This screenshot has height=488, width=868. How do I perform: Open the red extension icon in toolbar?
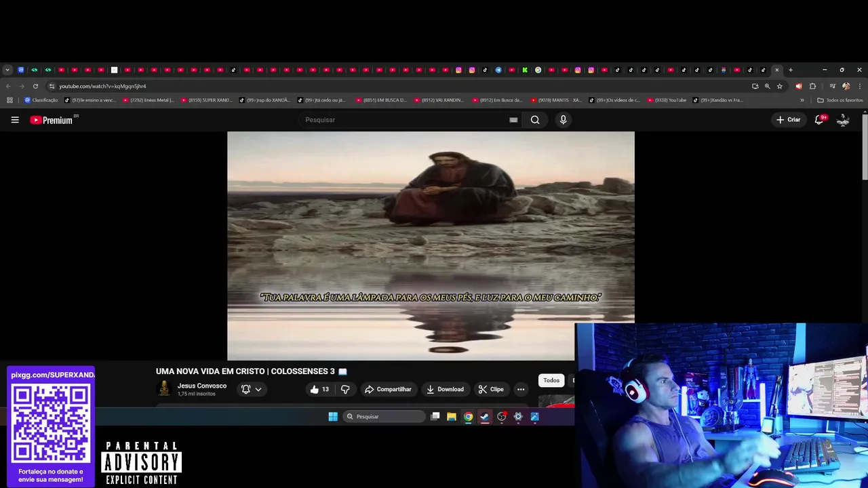tap(798, 86)
